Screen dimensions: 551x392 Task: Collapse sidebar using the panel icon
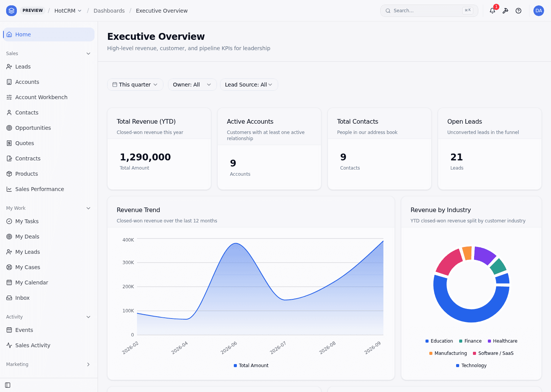coord(8,385)
